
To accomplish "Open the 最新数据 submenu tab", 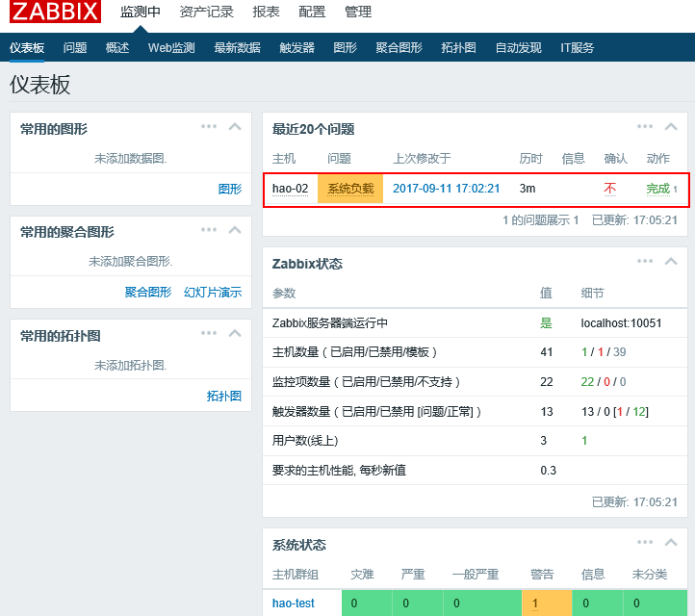I will click(x=237, y=47).
